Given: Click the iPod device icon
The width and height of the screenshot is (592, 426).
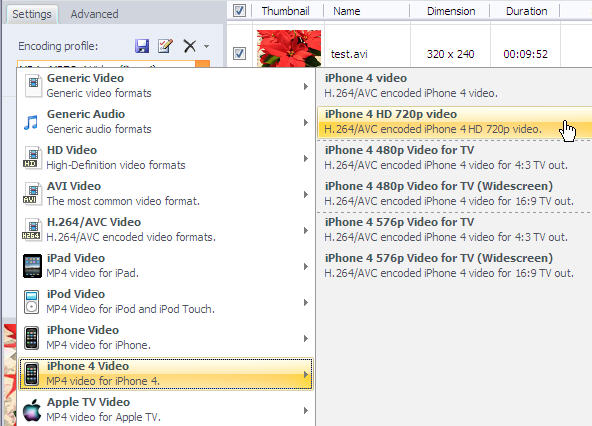Looking at the screenshot, I should tap(31, 302).
